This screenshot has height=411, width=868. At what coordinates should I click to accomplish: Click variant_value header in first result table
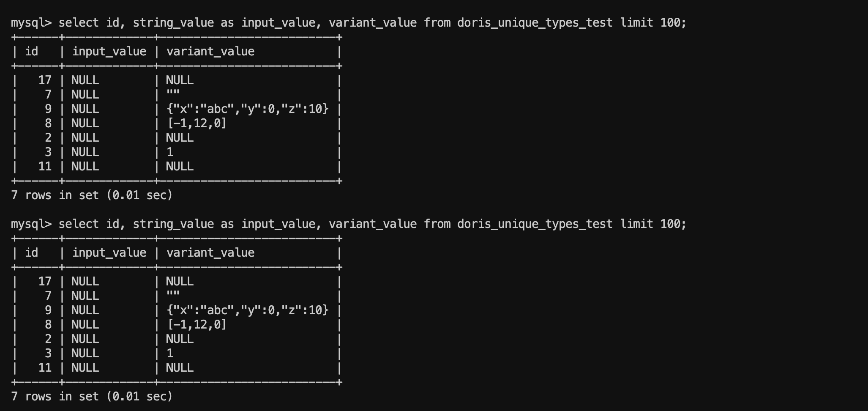pyautogui.click(x=210, y=52)
